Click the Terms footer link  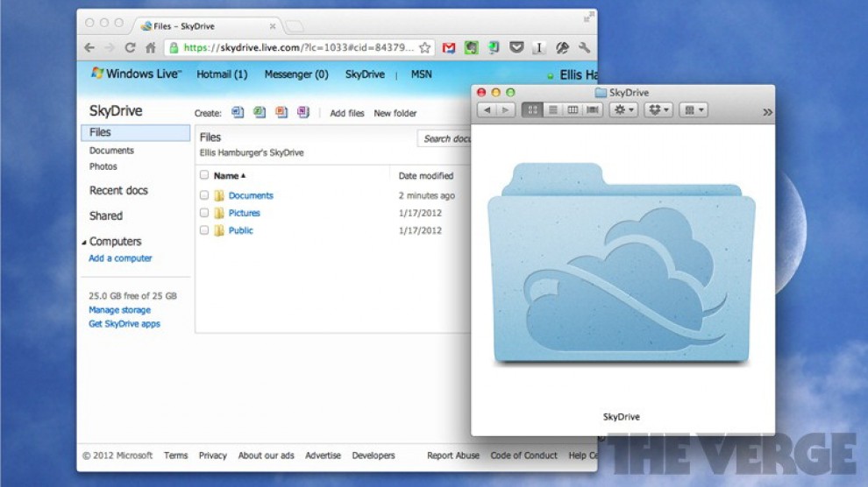175,455
